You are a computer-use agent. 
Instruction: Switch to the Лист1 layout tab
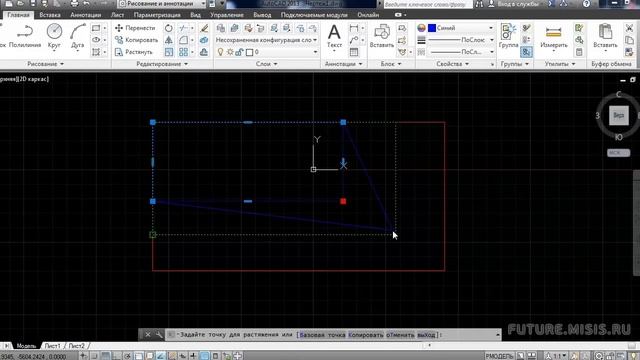pos(52,346)
